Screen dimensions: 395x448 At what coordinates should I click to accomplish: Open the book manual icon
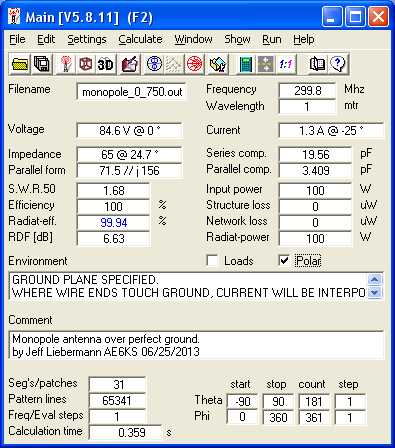click(317, 63)
